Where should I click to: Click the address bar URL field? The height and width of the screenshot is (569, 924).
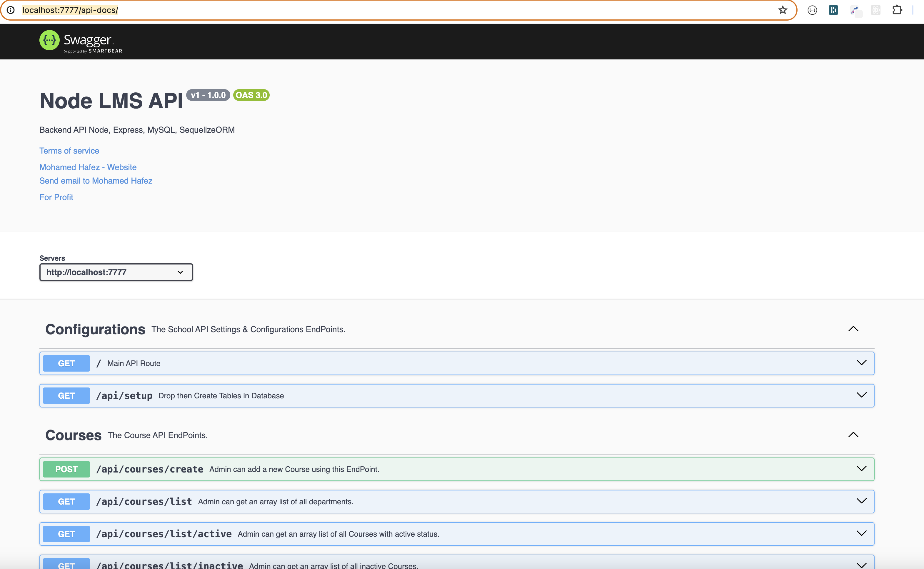[376, 10]
